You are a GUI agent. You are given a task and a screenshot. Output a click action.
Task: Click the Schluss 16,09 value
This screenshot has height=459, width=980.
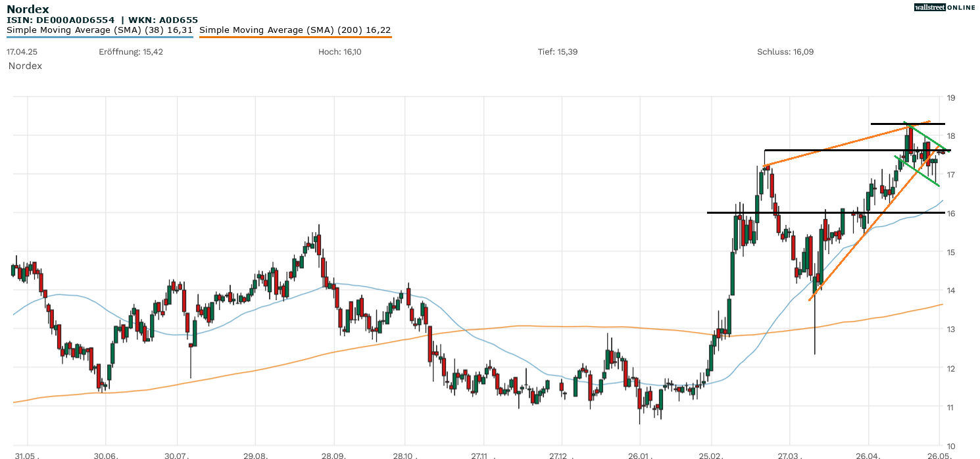(785, 51)
